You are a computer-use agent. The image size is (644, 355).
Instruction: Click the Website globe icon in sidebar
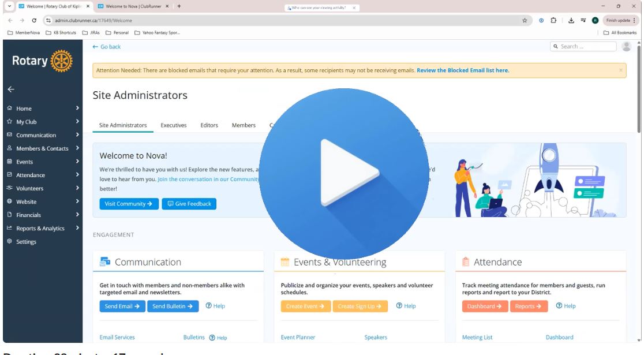tap(9, 201)
